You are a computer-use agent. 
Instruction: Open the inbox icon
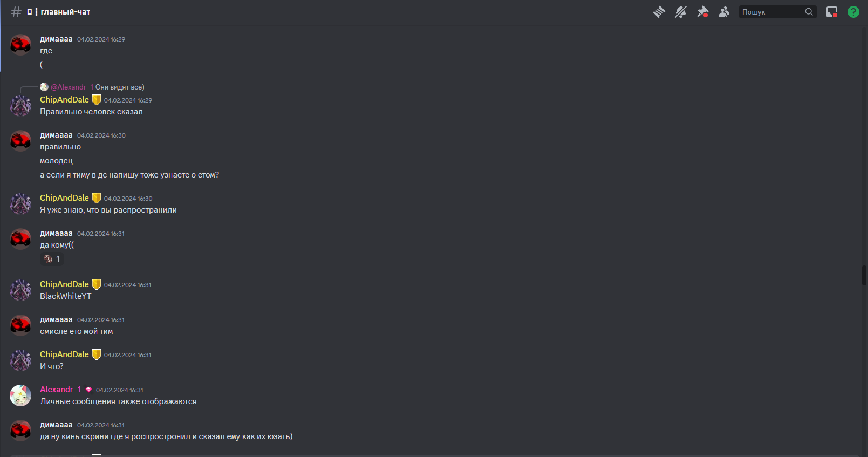pyautogui.click(x=832, y=12)
